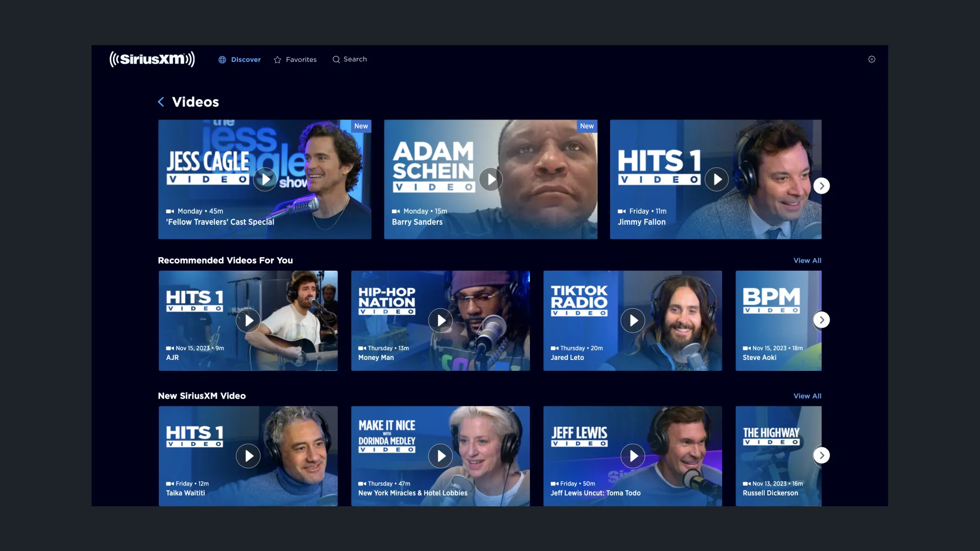
Task: Open the Favorites tab
Action: 295,60
